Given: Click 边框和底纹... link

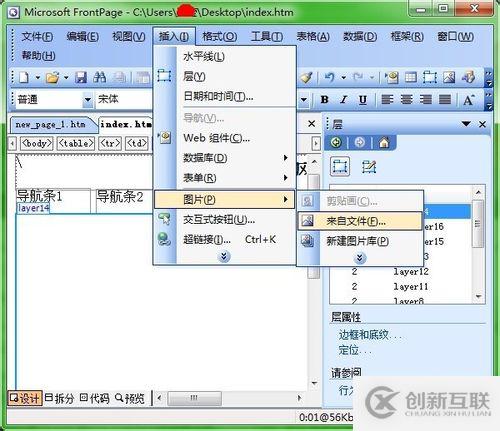Looking at the screenshot, I should [370, 335].
